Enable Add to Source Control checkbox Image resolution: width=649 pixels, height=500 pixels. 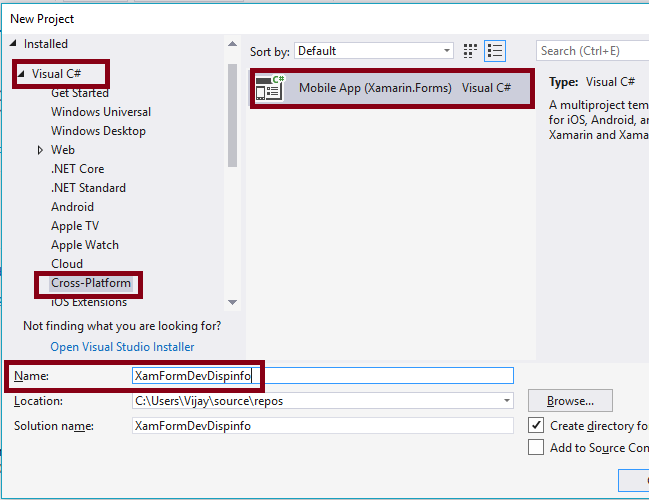(537, 448)
